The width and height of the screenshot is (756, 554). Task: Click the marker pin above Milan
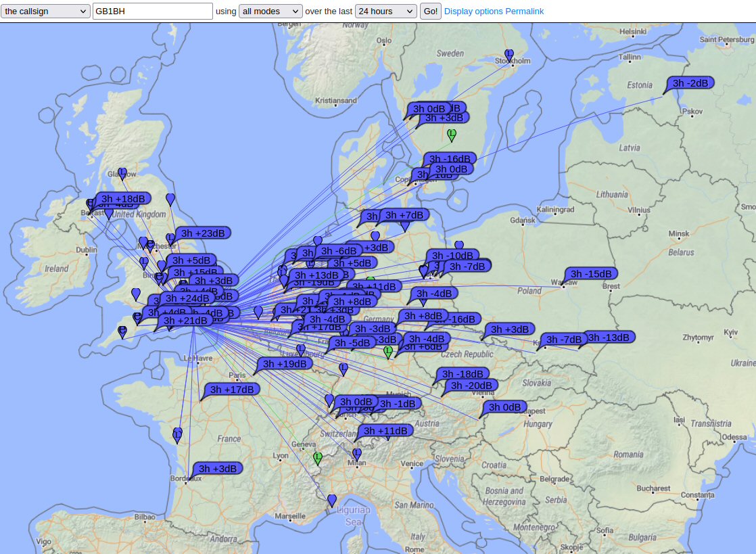pos(357,453)
